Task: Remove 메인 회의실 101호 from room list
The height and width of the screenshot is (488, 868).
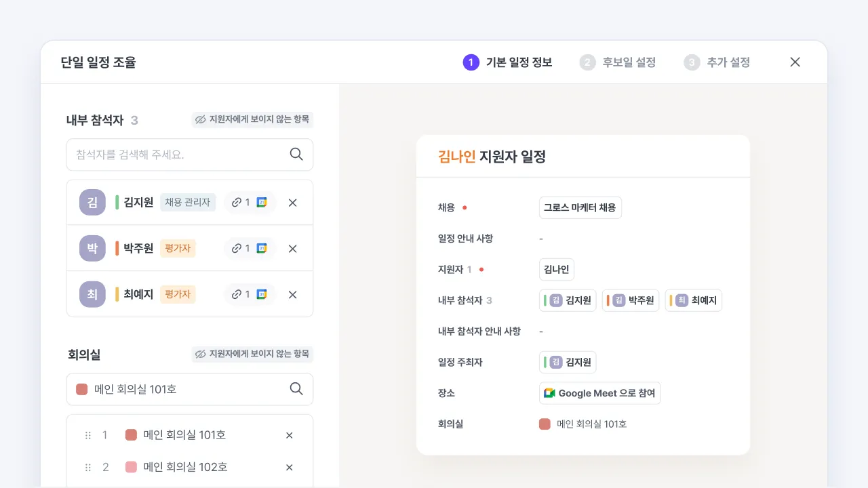Action: click(x=289, y=435)
